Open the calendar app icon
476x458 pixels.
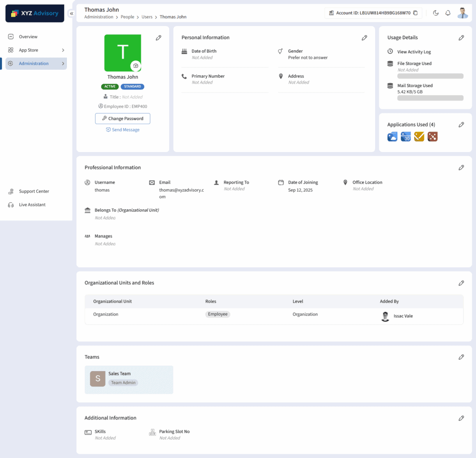click(406, 137)
